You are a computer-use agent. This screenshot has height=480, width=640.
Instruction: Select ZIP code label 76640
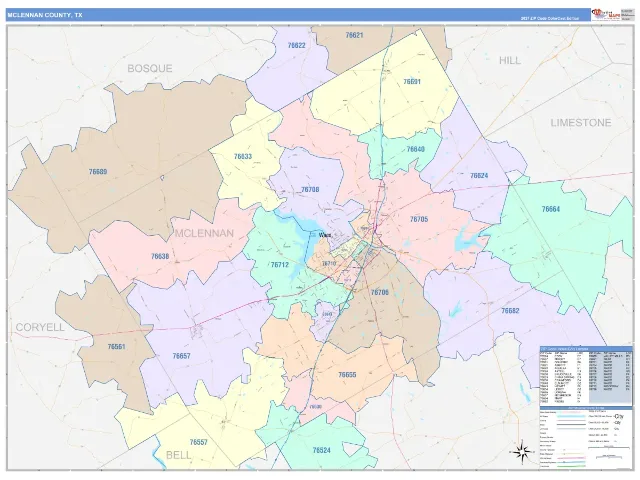[416, 149]
